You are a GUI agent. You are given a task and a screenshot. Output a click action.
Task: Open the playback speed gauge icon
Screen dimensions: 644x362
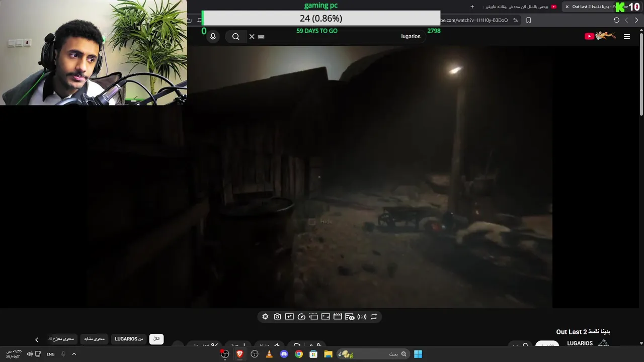(x=301, y=317)
